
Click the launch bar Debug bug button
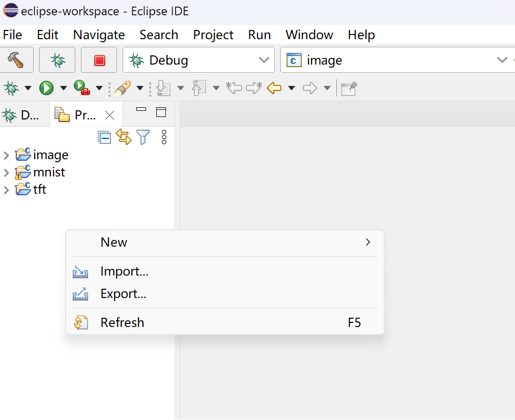(58, 60)
